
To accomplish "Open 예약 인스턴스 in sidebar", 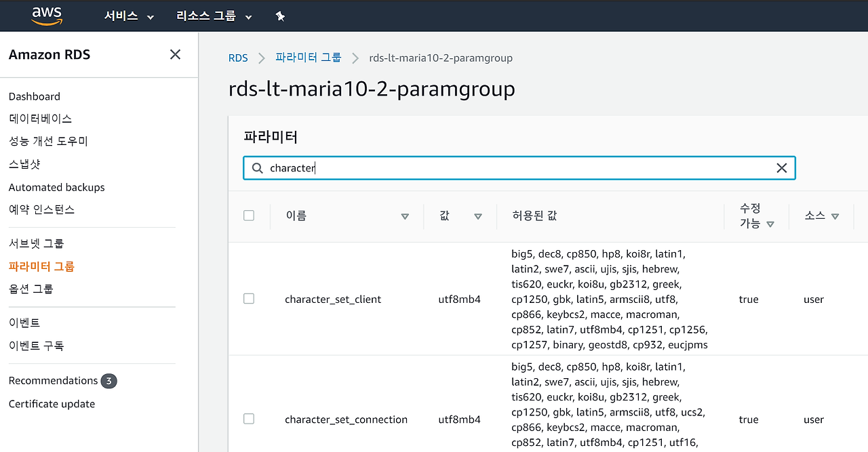I will (x=41, y=209).
